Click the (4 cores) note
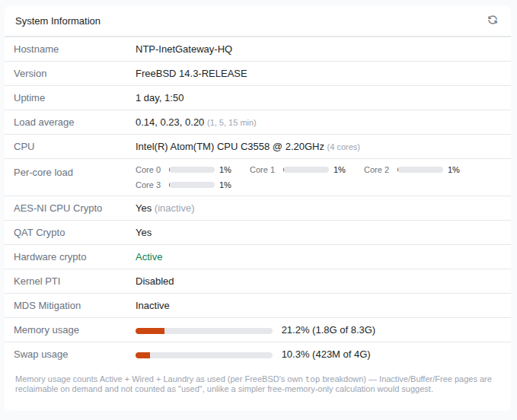 343,148
